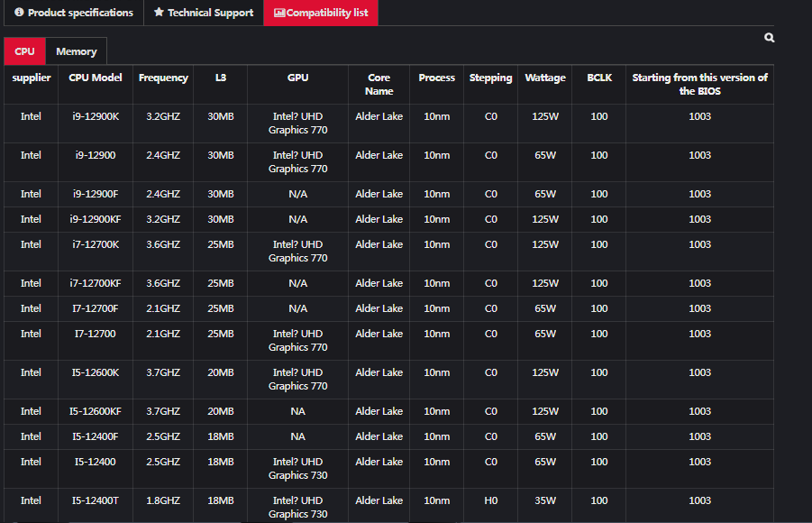This screenshot has height=523, width=812.
Task: Select the i7-12700KF model cell
Action: 96,283
